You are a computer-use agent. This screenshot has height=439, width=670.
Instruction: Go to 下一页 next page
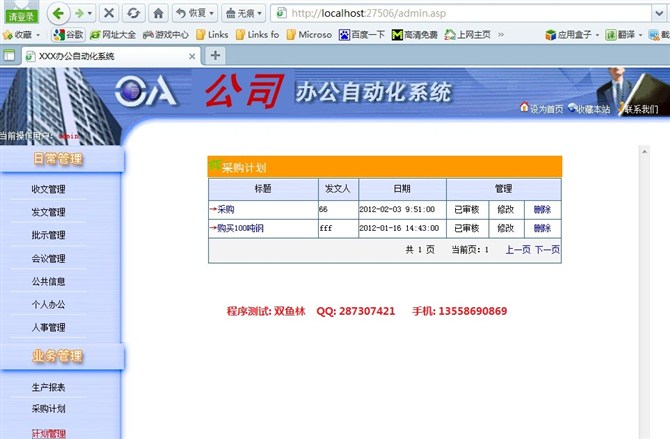tap(547, 250)
